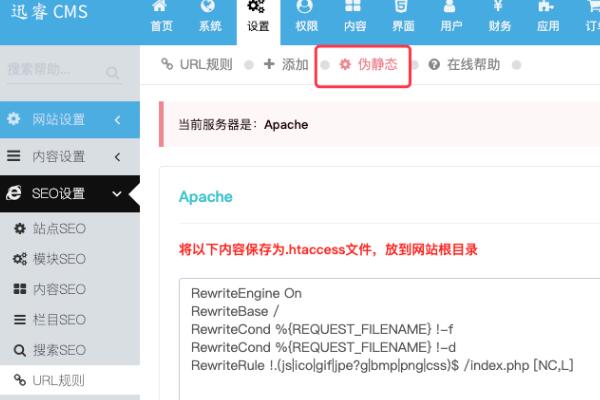The width and height of the screenshot is (600, 400).
Task: Click the grid icon next to 内容SEO
Action: click(20, 289)
